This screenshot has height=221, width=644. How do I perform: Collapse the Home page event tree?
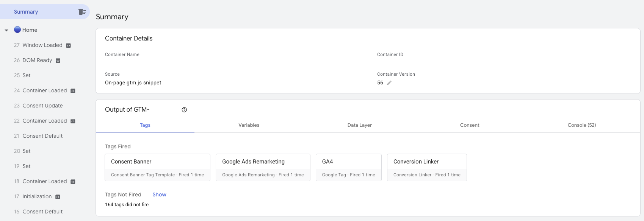pos(6,30)
